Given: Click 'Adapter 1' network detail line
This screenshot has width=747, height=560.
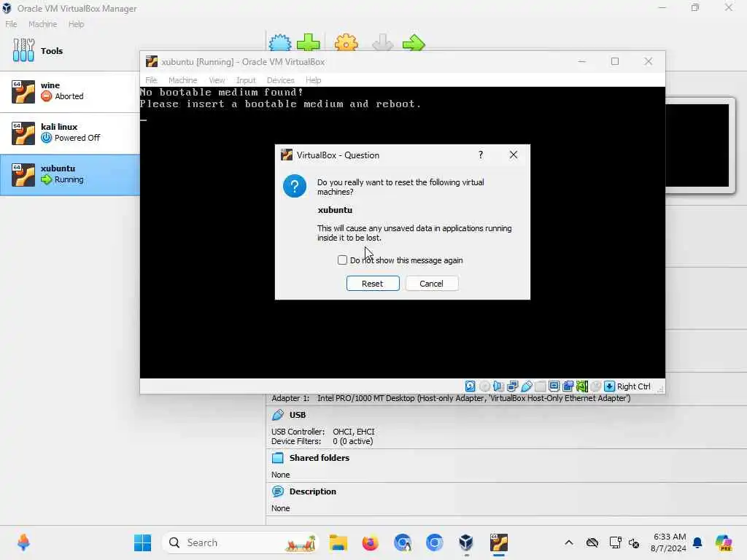Looking at the screenshot, I should (451, 398).
